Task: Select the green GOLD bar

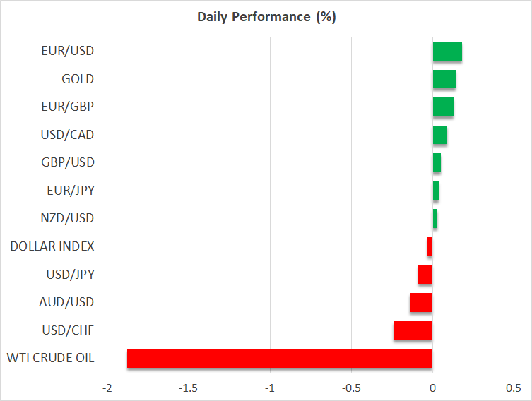Action: (444, 79)
